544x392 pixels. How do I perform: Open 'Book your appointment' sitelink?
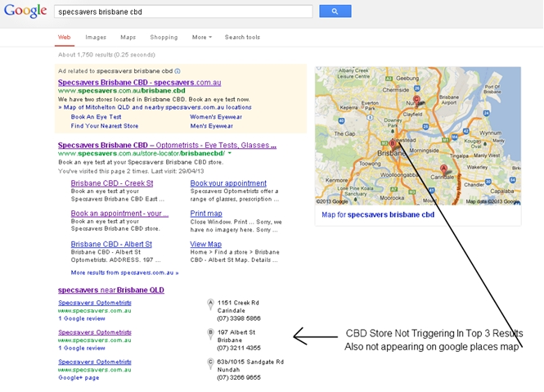(228, 183)
